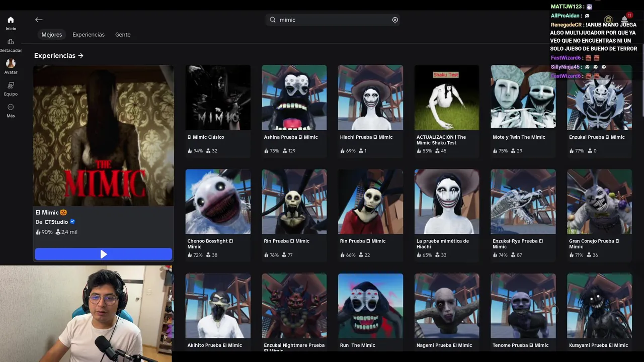Open Ashina Prueba El Mimic thumbnail
The width and height of the screenshot is (644, 362).
(294, 98)
